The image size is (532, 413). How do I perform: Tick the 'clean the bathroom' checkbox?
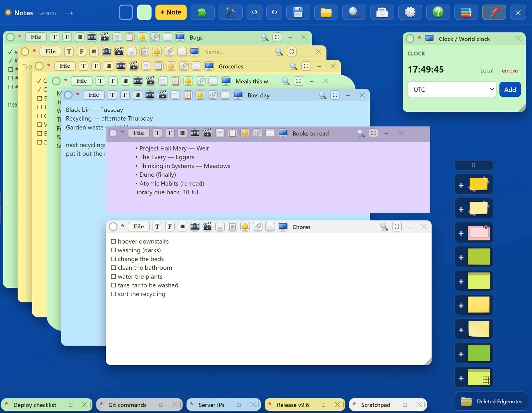[x=113, y=267]
